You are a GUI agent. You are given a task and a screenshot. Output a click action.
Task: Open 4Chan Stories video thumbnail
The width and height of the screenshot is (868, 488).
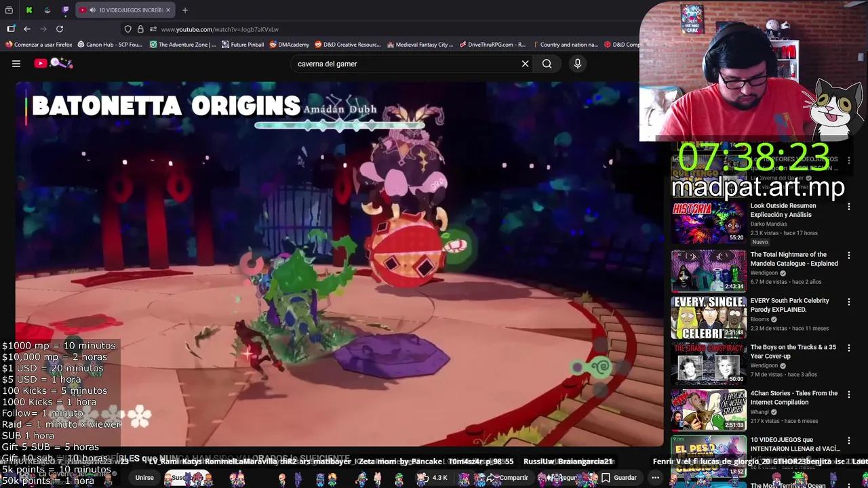point(708,410)
